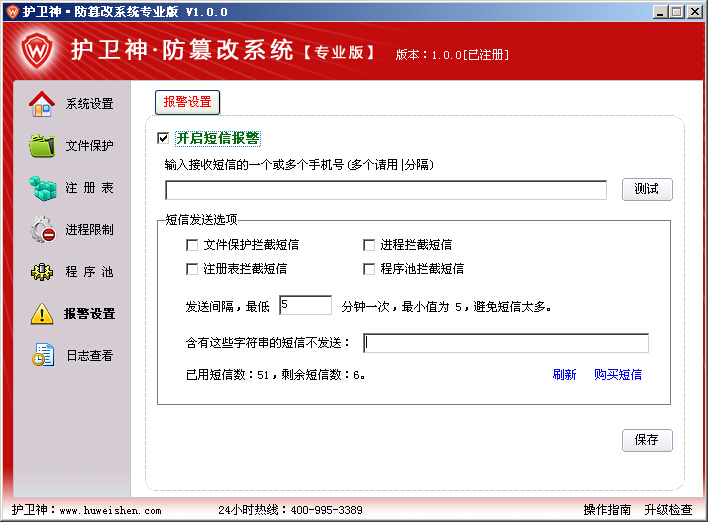Viewport: 708px width, 522px height.
Task: Click the 保存 button
Action: coord(647,440)
